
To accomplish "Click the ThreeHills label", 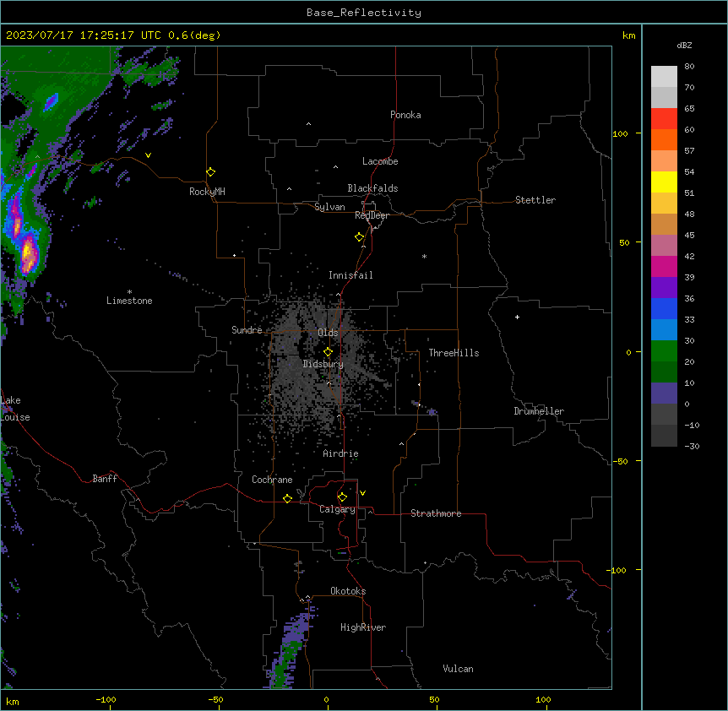I will [454, 353].
